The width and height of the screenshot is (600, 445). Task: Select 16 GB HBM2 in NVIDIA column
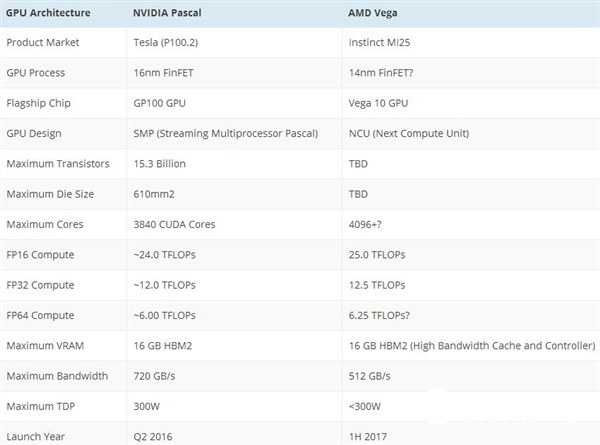point(163,346)
